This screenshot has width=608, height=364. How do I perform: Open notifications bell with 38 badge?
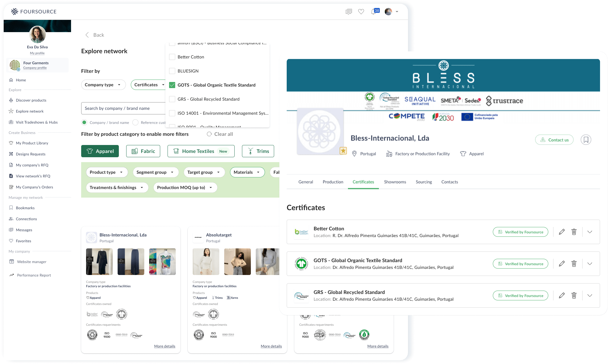coord(375,11)
